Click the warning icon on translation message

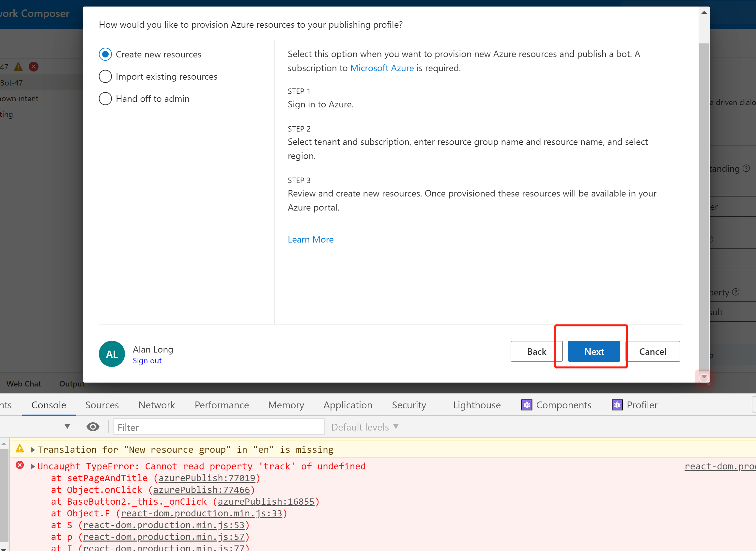20,449
